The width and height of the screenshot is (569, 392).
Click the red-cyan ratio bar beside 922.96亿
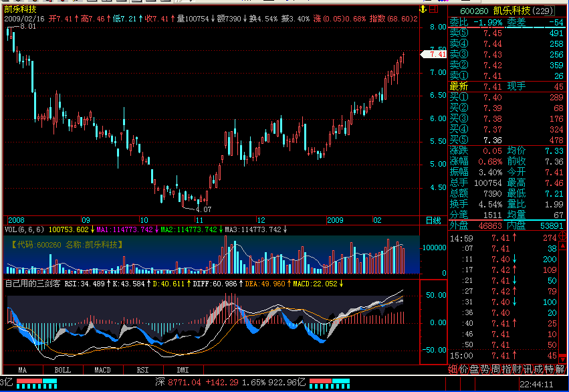coord(330,383)
